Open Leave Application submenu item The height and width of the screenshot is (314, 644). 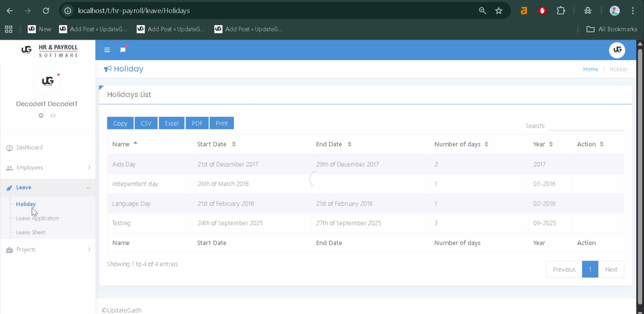[x=37, y=218]
